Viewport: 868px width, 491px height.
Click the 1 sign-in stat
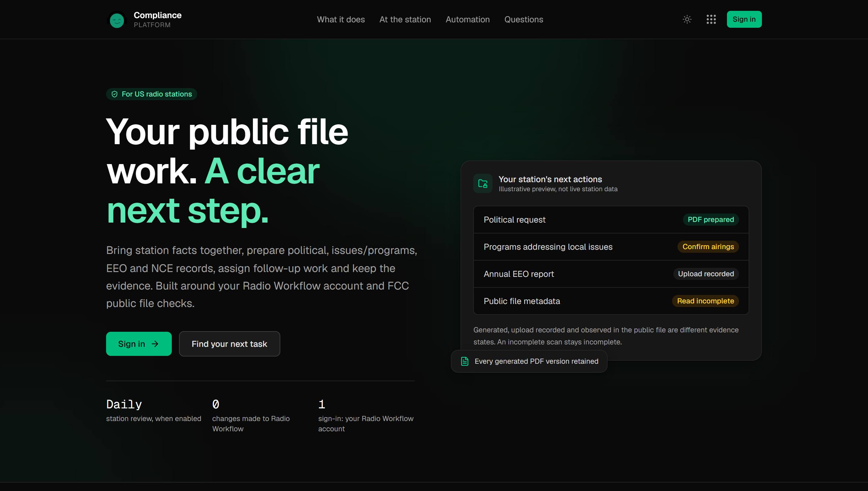pyautogui.click(x=366, y=416)
